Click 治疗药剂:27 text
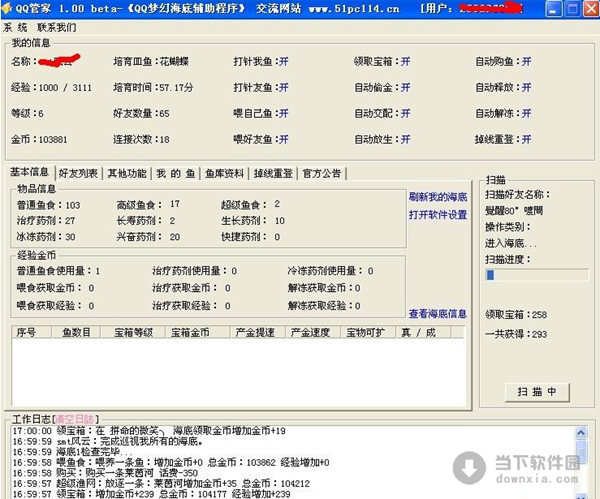Viewport: 600px width, 499px height. click(46, 221)
